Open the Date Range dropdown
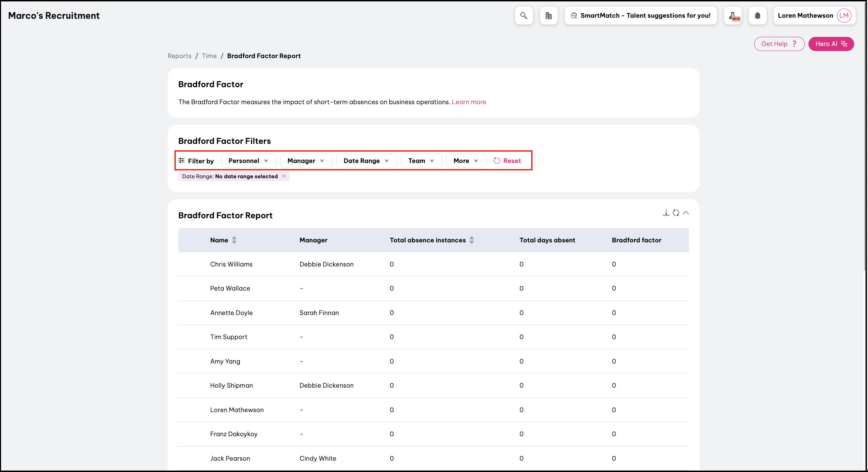This screenshot has height=472, width=868. [366, 161]
